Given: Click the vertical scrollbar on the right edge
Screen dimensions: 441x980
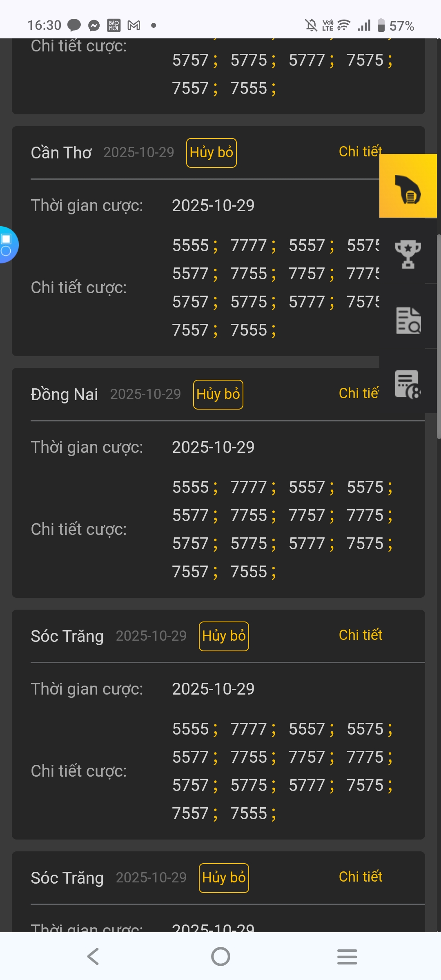Looking at the screenshot, I should click(x=439, y=335).
